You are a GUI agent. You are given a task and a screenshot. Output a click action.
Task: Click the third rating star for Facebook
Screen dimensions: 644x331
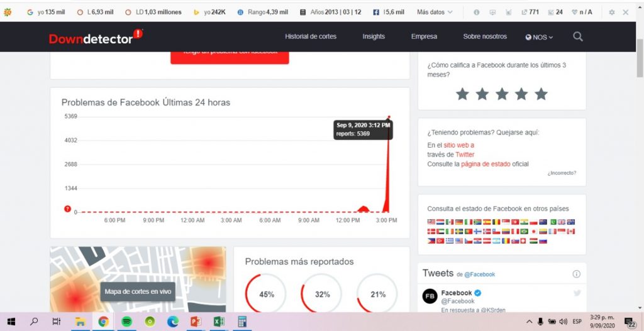501,94
